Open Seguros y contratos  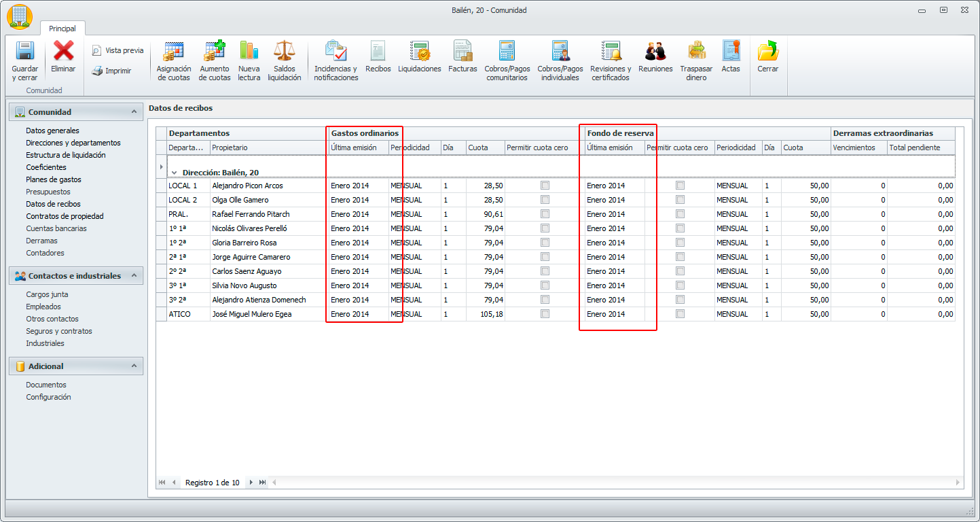pos(59,331)
